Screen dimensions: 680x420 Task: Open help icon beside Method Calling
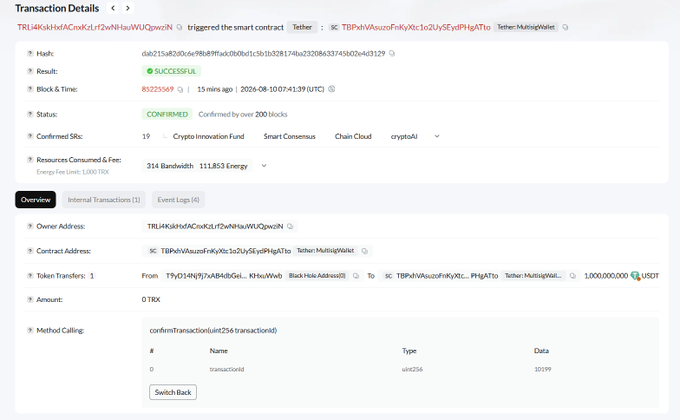click(x=30, y=330)
